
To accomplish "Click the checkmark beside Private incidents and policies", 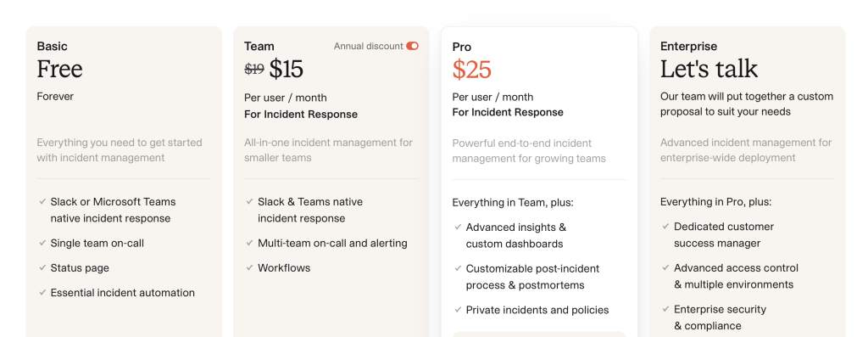I will tap(458, 310).
